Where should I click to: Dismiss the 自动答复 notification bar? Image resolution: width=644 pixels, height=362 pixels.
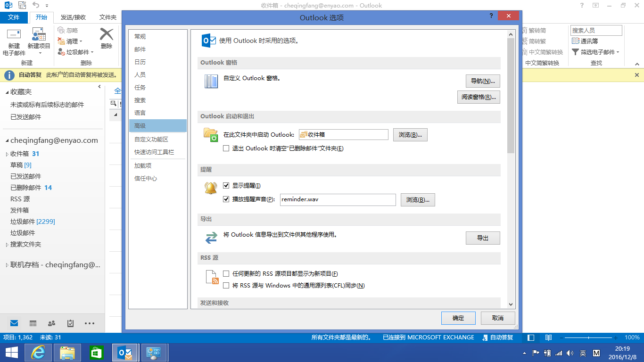click(637, 75)
